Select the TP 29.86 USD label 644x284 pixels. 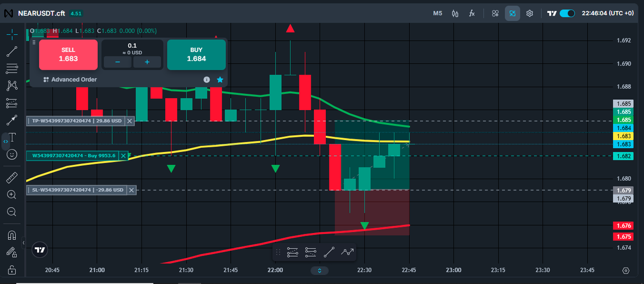click(x=76, y=121)
